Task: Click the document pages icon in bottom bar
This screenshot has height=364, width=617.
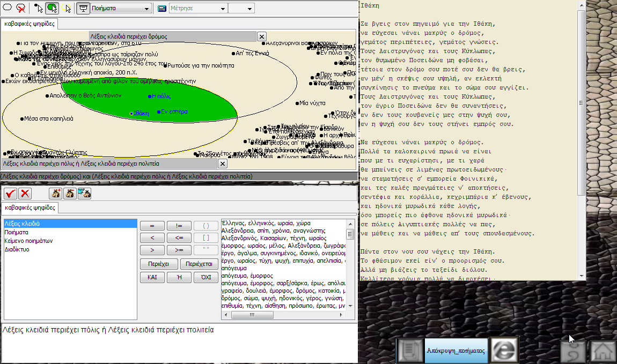Action: pos(410,350)
